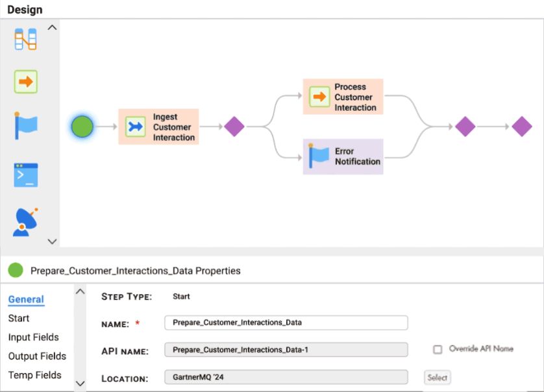
Task: Collapse palette with the up chevron
Action: pyautogui.click(x=52, y=27)
